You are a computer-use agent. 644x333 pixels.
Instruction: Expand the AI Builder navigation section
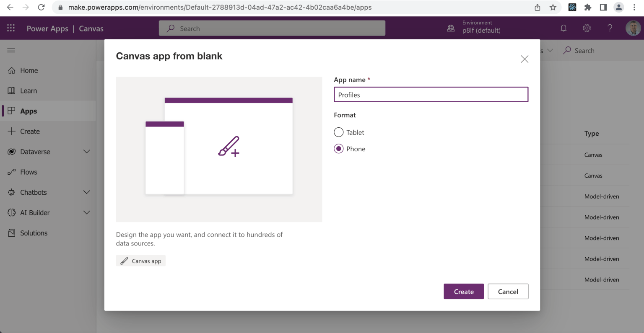pyautogui.click(x=87, y=212)
